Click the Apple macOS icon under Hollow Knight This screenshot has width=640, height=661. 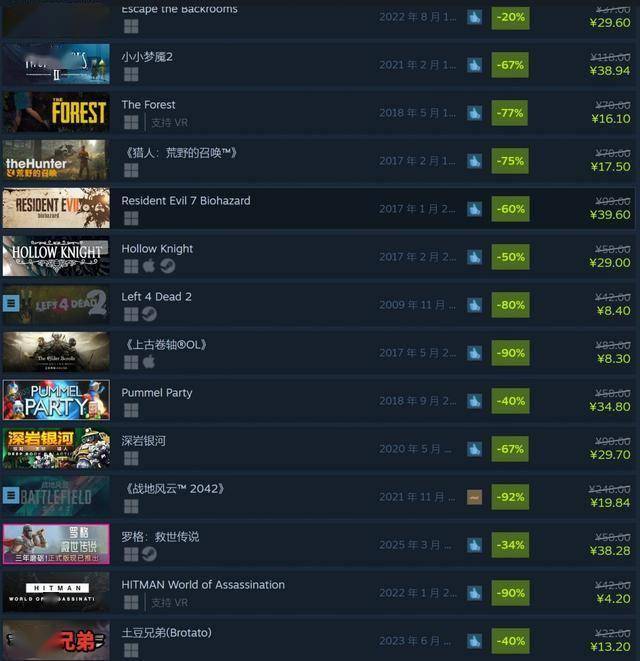coord(149,266)
